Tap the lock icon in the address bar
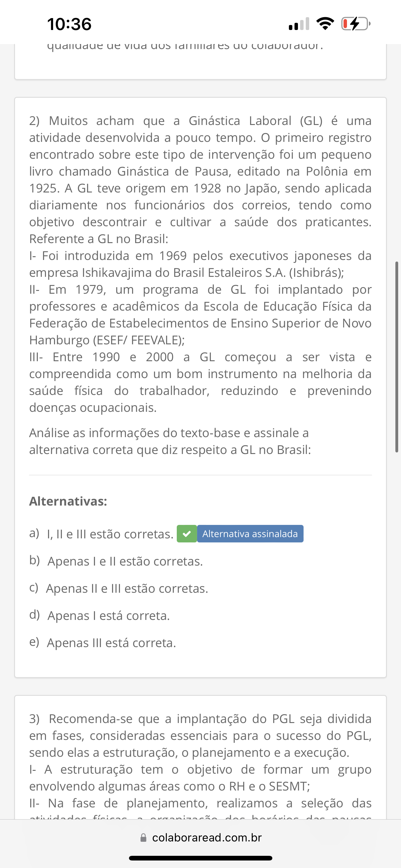 143,838
